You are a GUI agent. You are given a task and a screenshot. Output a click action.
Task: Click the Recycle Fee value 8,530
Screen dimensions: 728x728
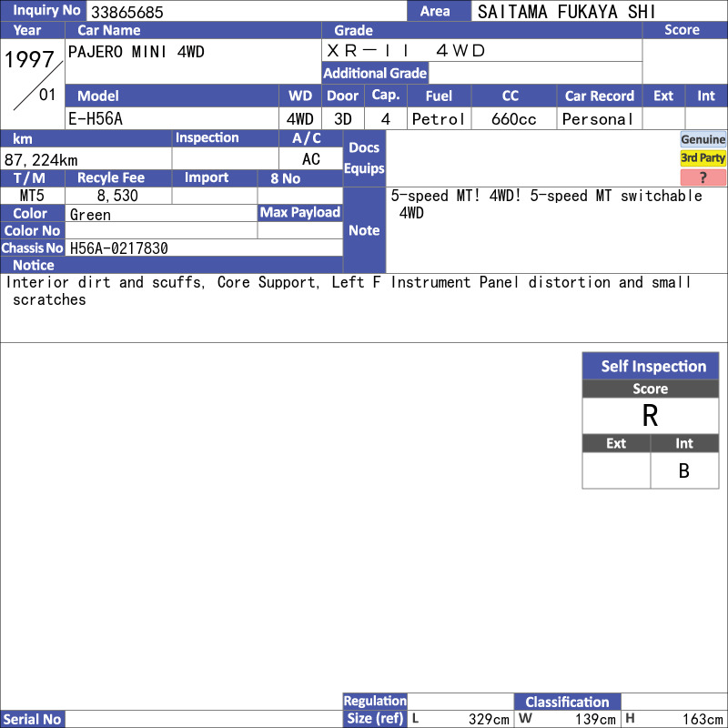coord(117,196)
